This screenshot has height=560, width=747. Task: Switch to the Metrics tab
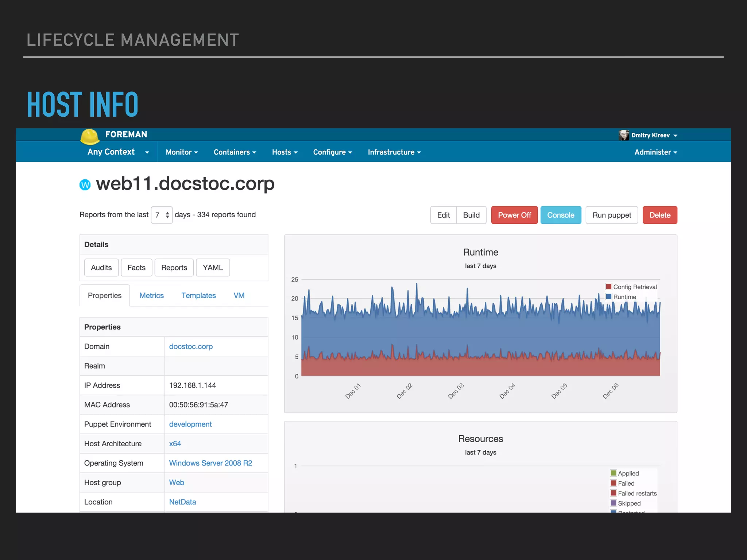tap(151, 295)
